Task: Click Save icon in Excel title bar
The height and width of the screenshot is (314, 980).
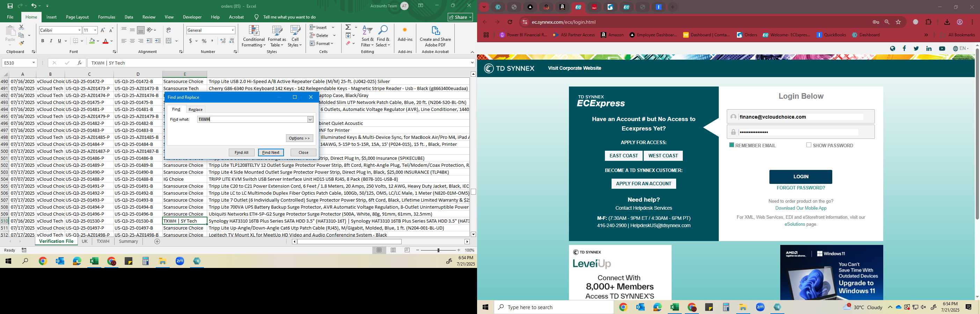Action: [10, 6]
